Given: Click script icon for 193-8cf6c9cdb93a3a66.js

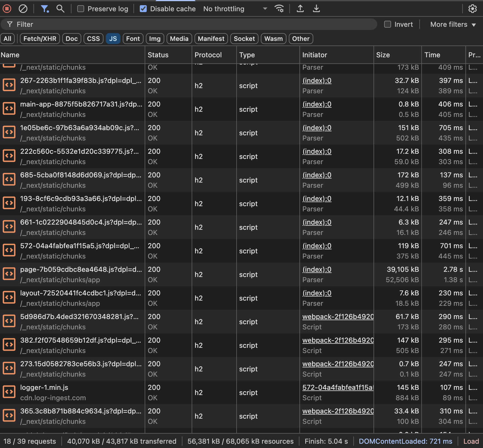Looking at the screenshot, I should (x=9, y=203).
